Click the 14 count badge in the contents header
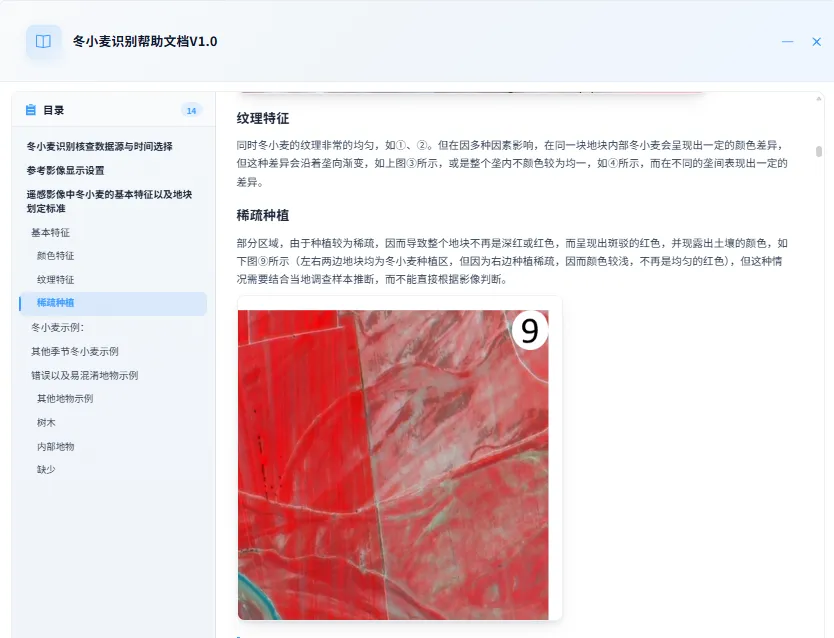834x638 pixels. tap(191, 111)
